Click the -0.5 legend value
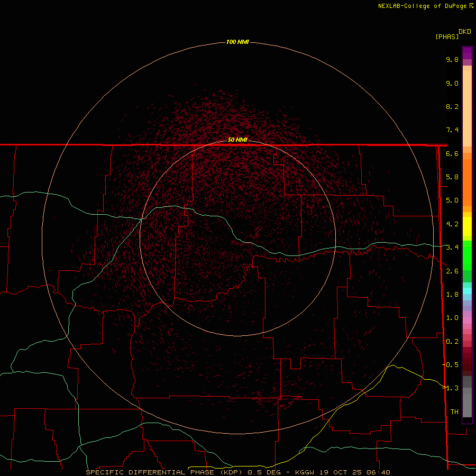The image size is (476, 476). [x=450, y=365]
